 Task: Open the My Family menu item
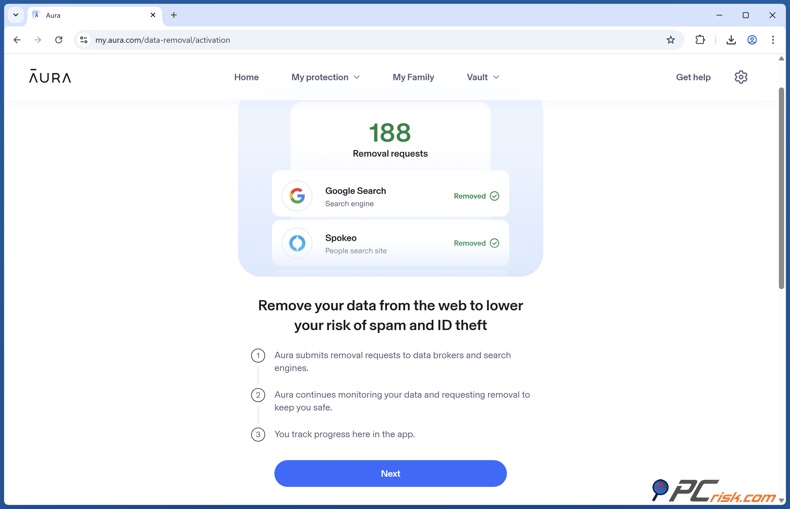[413, 77]
